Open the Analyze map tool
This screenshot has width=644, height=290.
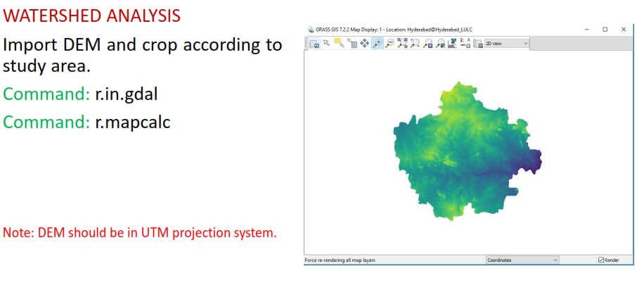452,44
